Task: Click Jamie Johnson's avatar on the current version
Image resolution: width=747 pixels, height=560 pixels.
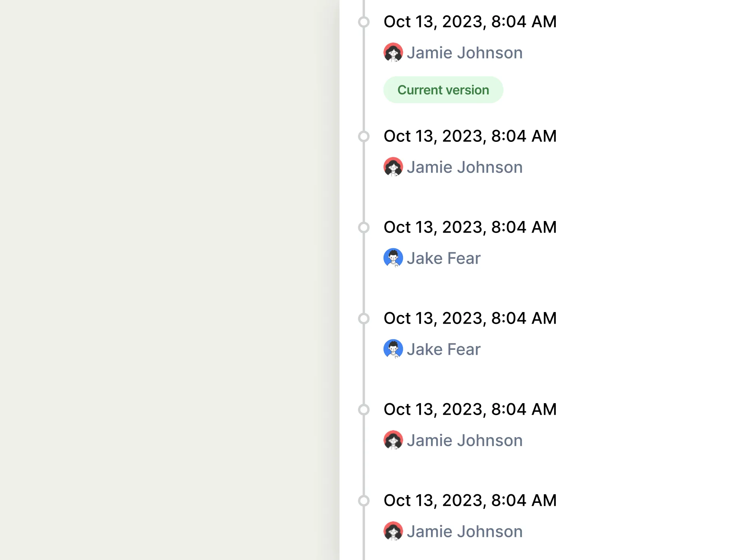Action: coord(394,53)
